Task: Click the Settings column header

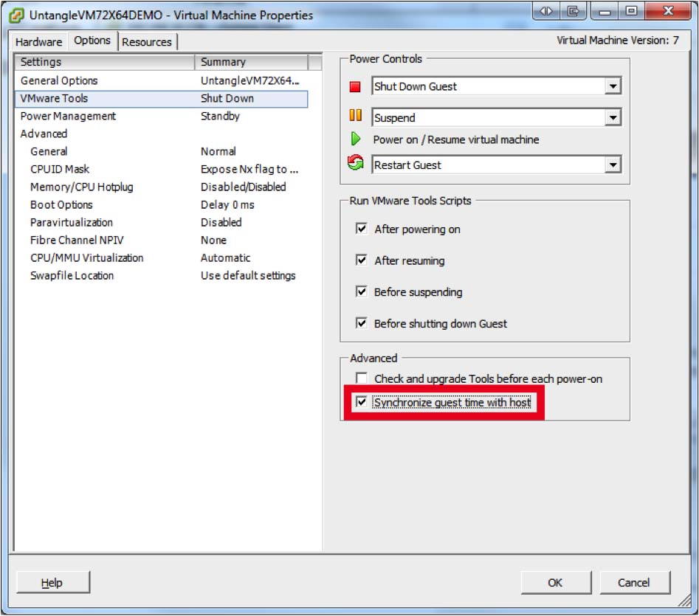Action: point(105,62)
